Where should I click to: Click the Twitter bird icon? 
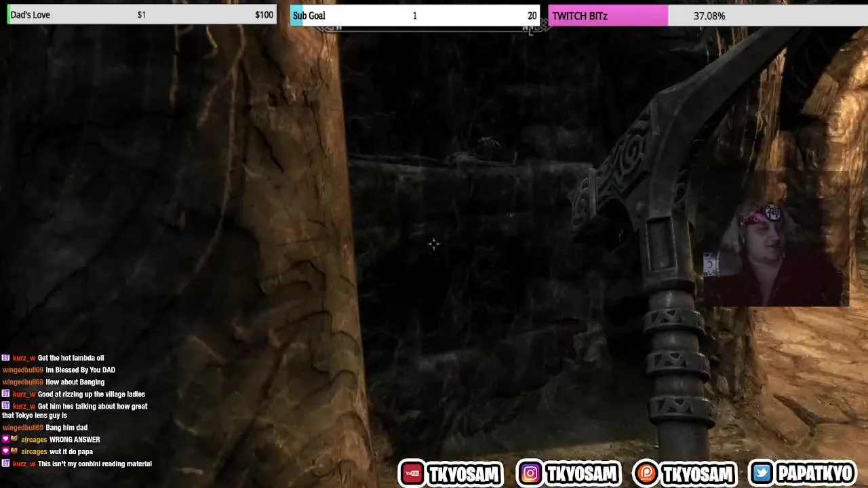click(x=763, y=473)
